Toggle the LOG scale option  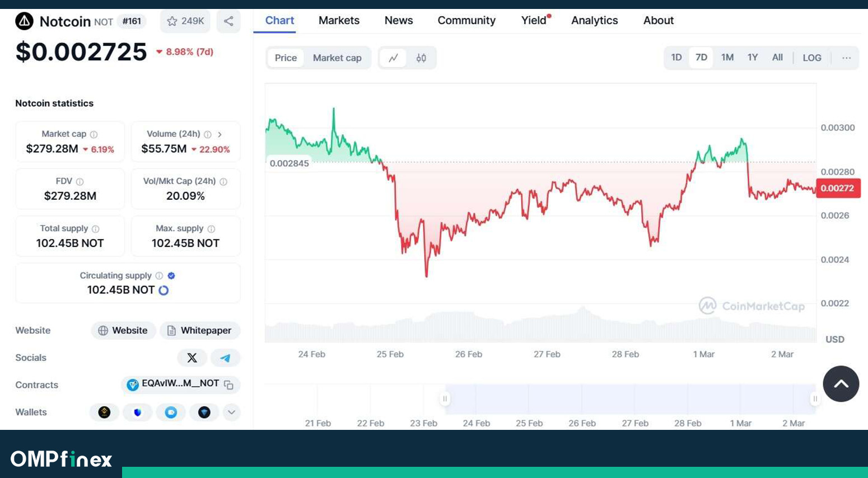pyautogui.click(x=811, y=58)
